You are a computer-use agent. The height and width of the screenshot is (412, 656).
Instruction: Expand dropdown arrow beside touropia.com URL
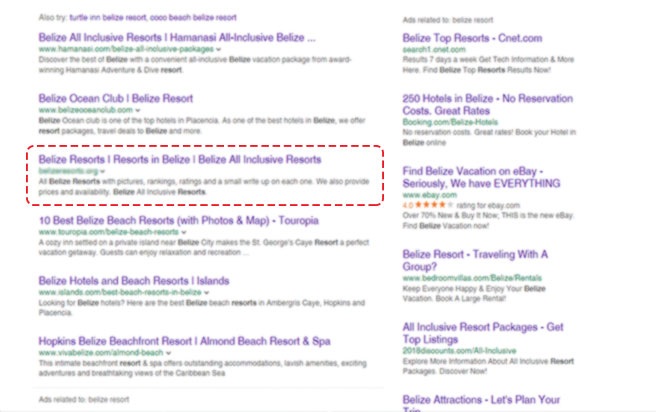click(x=184, y=232)
